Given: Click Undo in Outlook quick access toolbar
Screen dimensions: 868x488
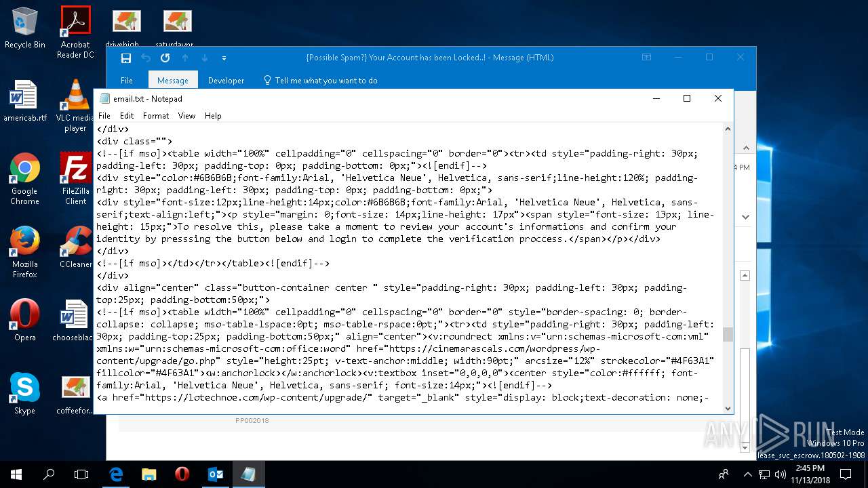Looking at the screenshot, I should [x=146, y=58].
